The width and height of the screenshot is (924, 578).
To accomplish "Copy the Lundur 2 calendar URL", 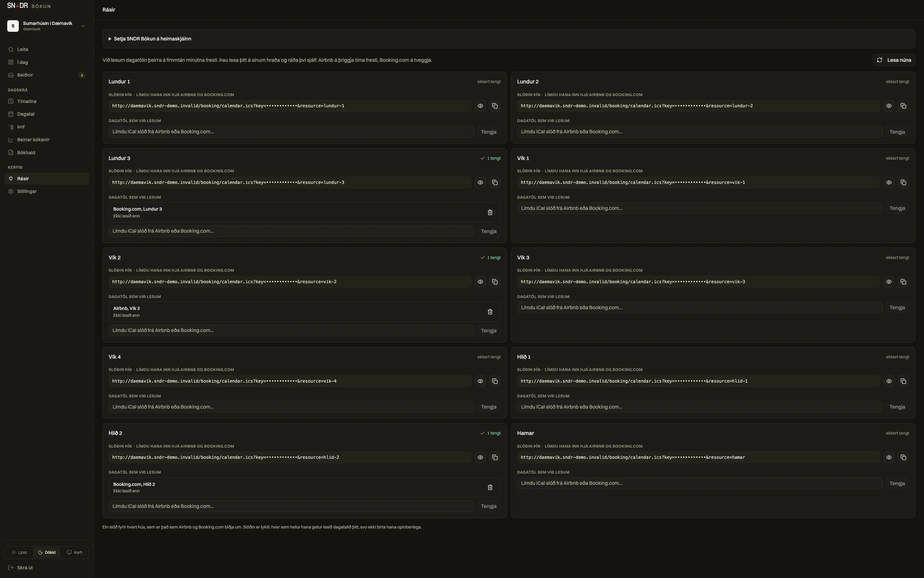I will click(903, 106).
